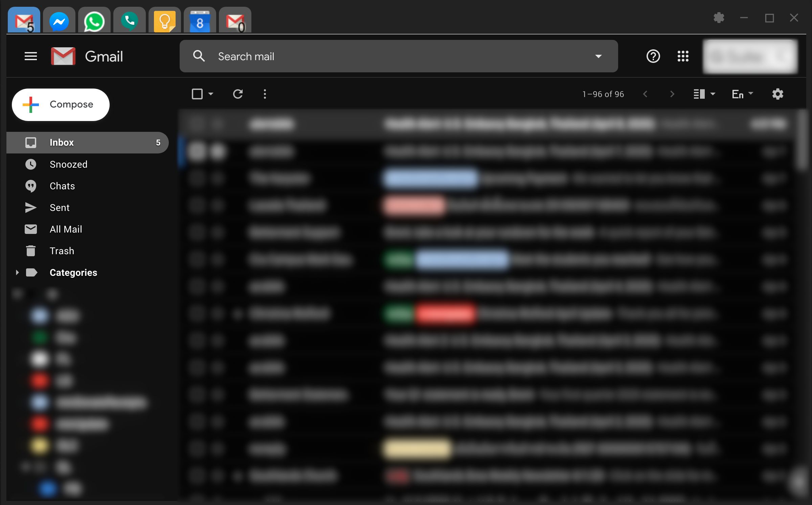
Task: Click the refresh mail button
Action: click(x=238, y=94)
